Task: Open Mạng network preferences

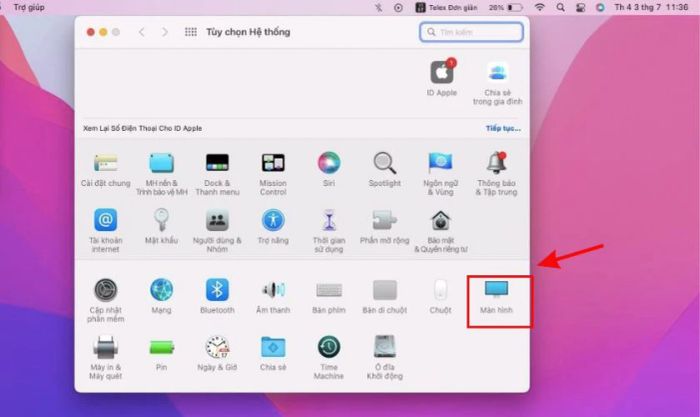Action: [x=161, y=296]
